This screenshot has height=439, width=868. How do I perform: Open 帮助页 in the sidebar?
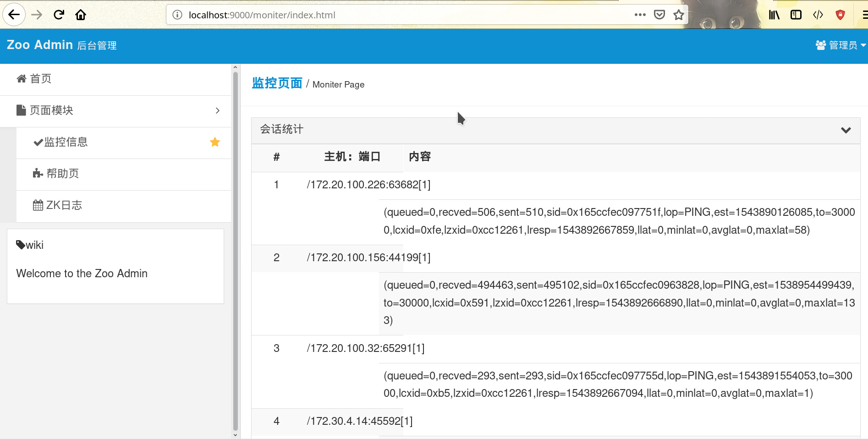[124, 174]
